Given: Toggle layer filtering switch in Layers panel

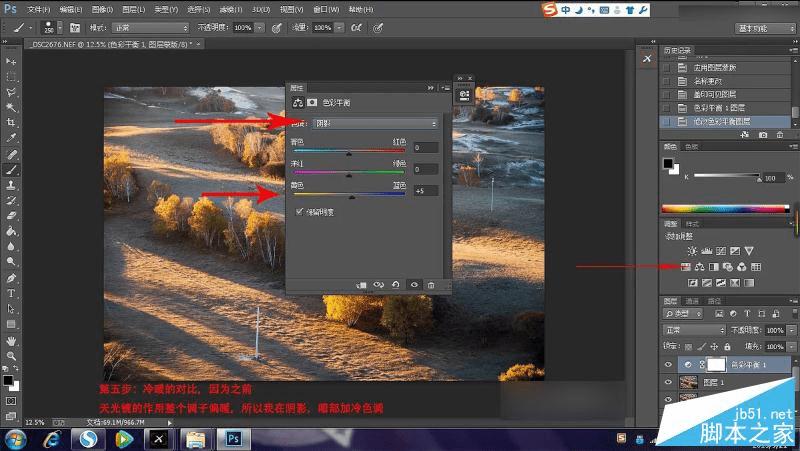Looking at the screenshot, I should [794, 313].
